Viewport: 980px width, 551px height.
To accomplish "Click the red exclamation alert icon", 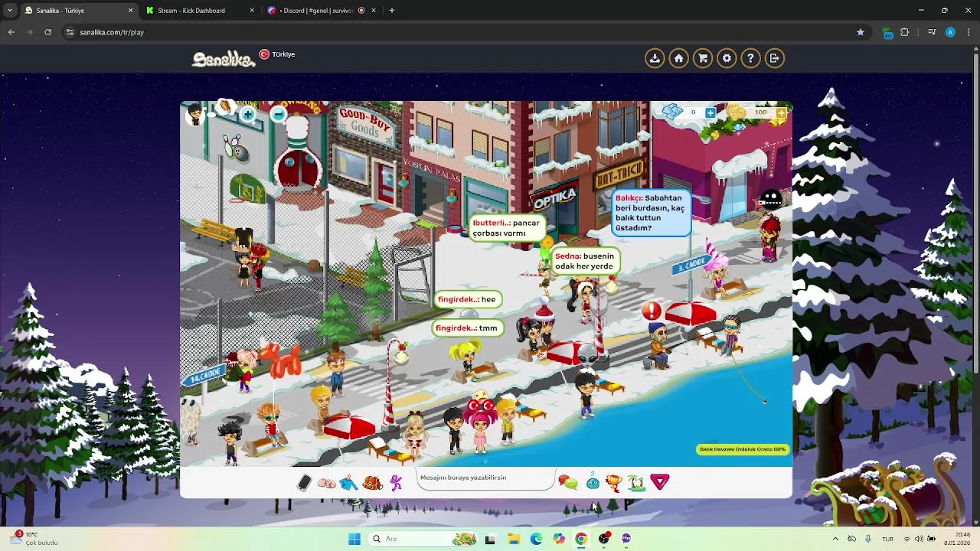I will 652,311.
